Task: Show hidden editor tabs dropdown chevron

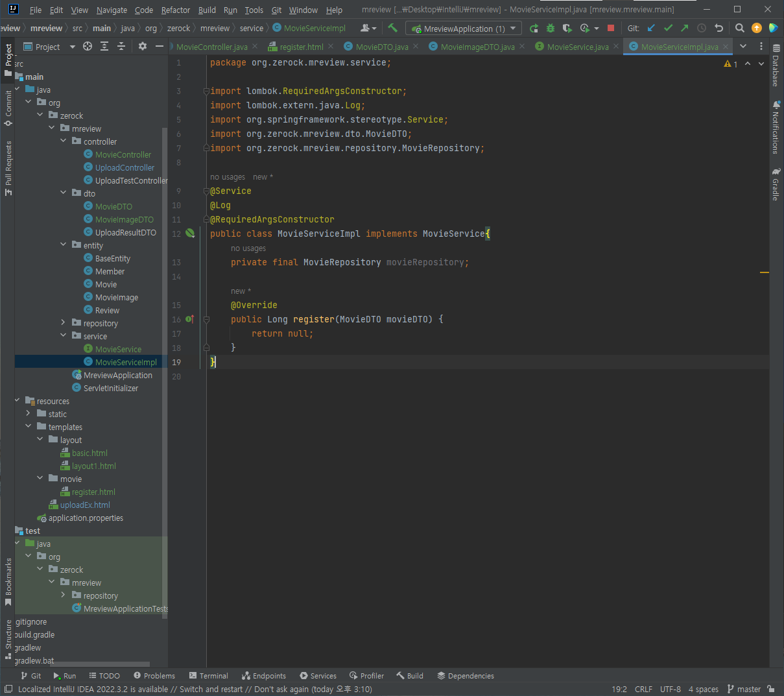Action: coord(743,46)
